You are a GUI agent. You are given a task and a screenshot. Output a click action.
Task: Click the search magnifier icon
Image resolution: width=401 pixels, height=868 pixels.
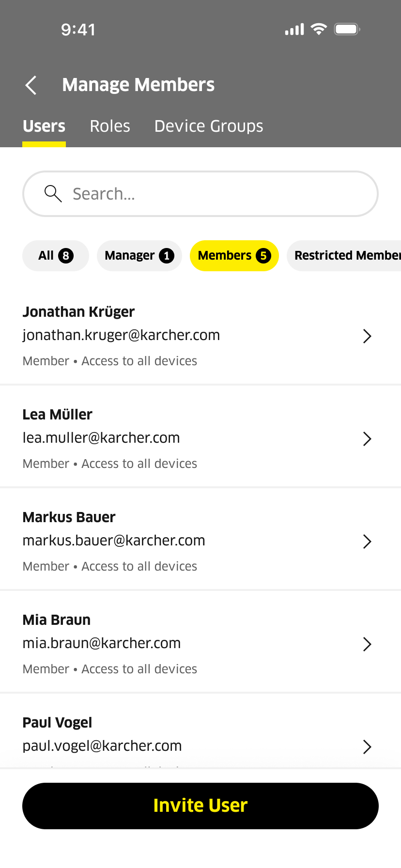53,193
